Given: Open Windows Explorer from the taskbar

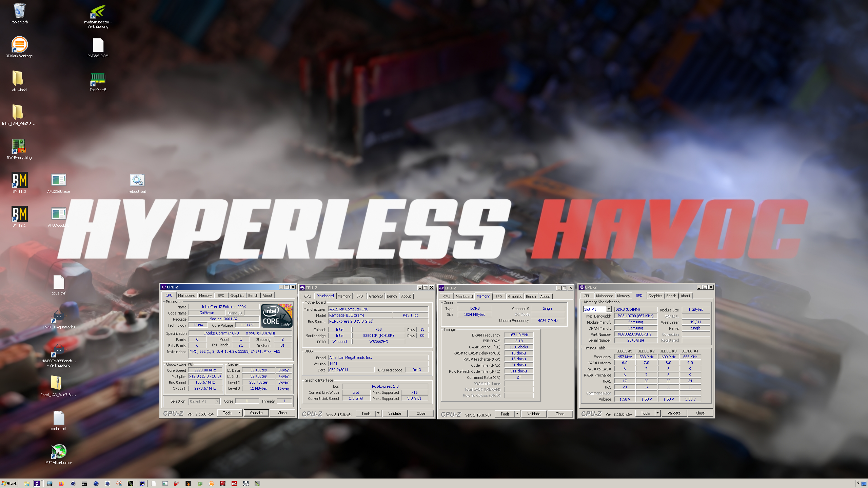Looking at the screenshot, I should point(26,484).
